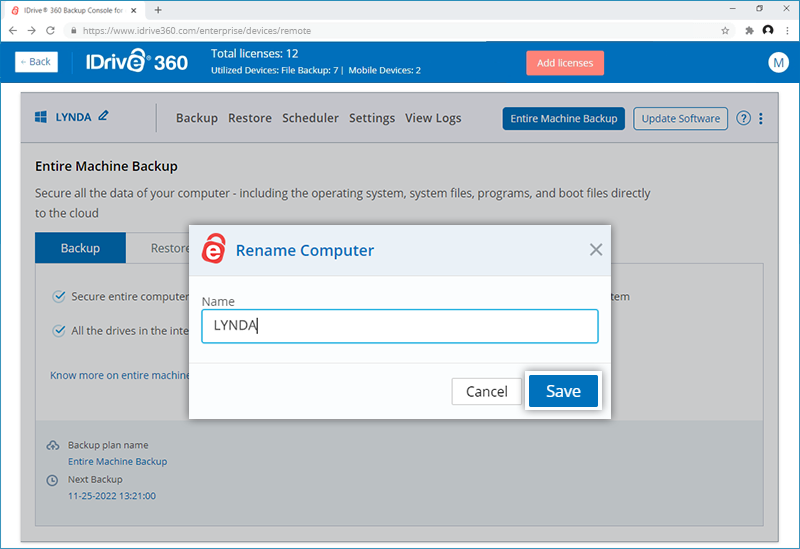This screenshot has height=549, width=800.
Task: Click the LYNDA computer name
Action: point(73,117)
